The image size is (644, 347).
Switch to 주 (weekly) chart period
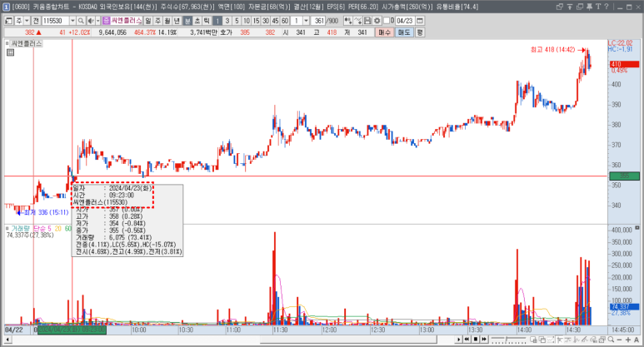(157, 21)
